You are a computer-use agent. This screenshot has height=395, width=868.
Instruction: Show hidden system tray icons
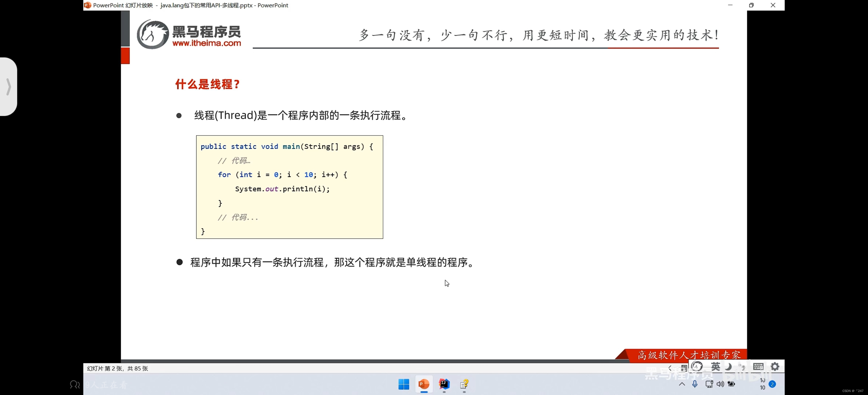click(682, 384)
